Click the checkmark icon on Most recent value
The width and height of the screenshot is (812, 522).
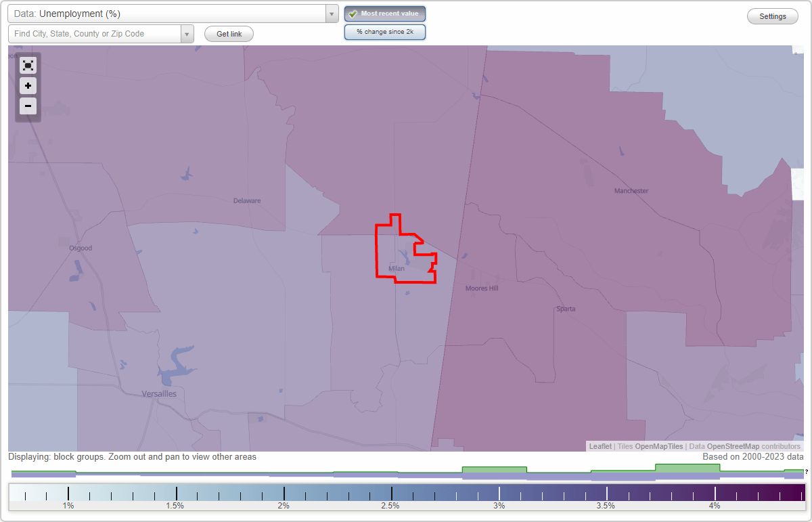tap(353, 13)
